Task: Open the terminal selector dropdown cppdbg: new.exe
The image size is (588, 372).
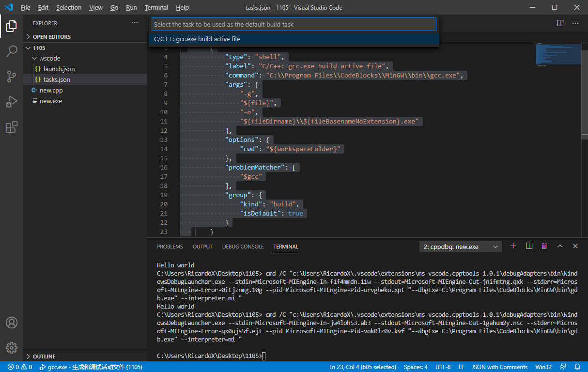Action: (x=460, y=247)
